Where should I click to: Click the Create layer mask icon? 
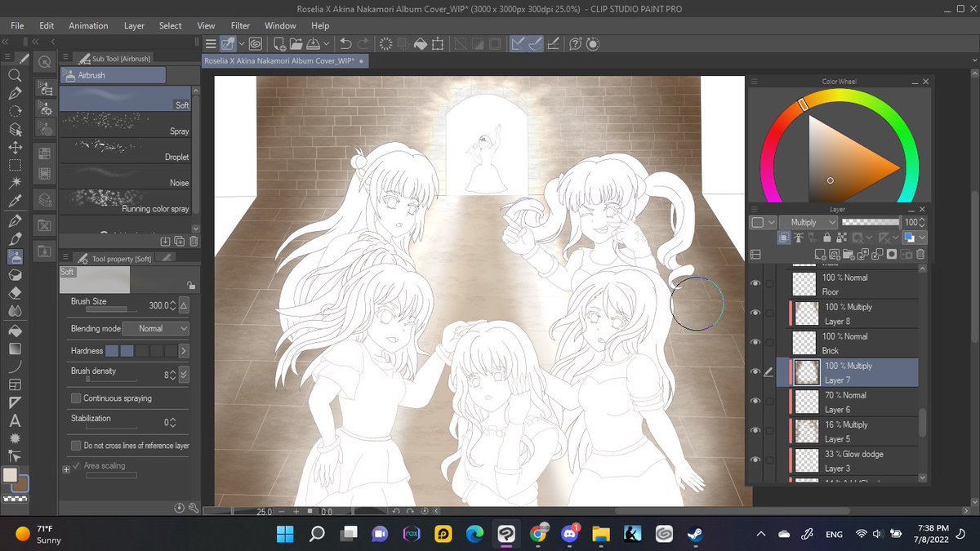[891, 255]
